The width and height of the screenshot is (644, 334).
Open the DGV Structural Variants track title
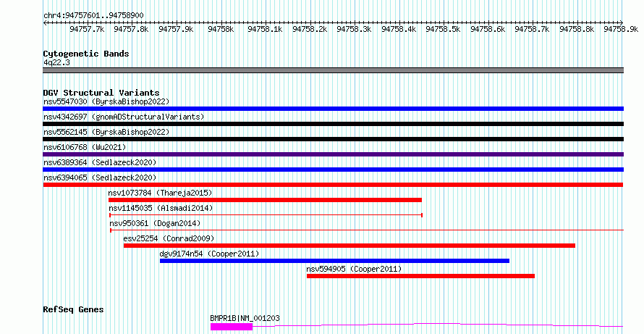point(101,93)
